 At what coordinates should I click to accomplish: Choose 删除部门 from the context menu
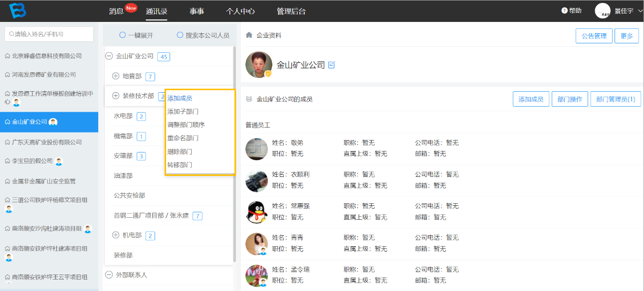click(x=180, y=151)
